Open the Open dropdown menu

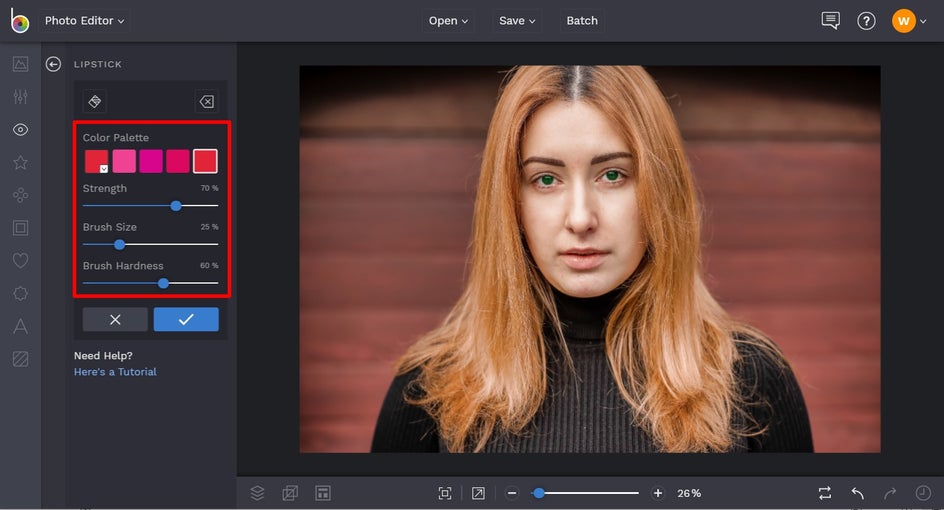(448, 21)
